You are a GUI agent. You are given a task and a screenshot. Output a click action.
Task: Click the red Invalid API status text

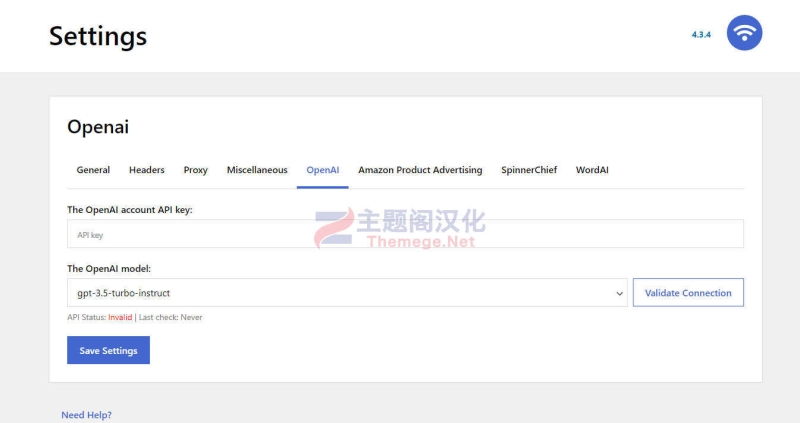pyautogui.click(x=120, y=317)
